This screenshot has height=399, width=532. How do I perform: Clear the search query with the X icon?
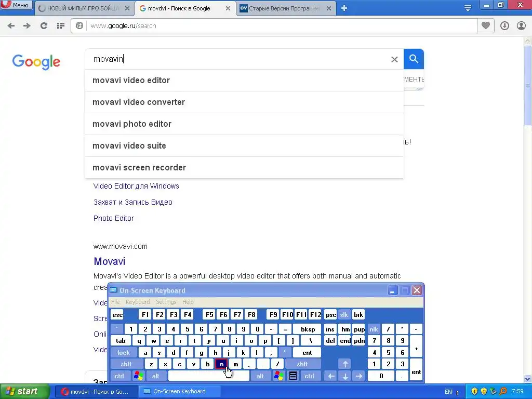coord(394,59)
